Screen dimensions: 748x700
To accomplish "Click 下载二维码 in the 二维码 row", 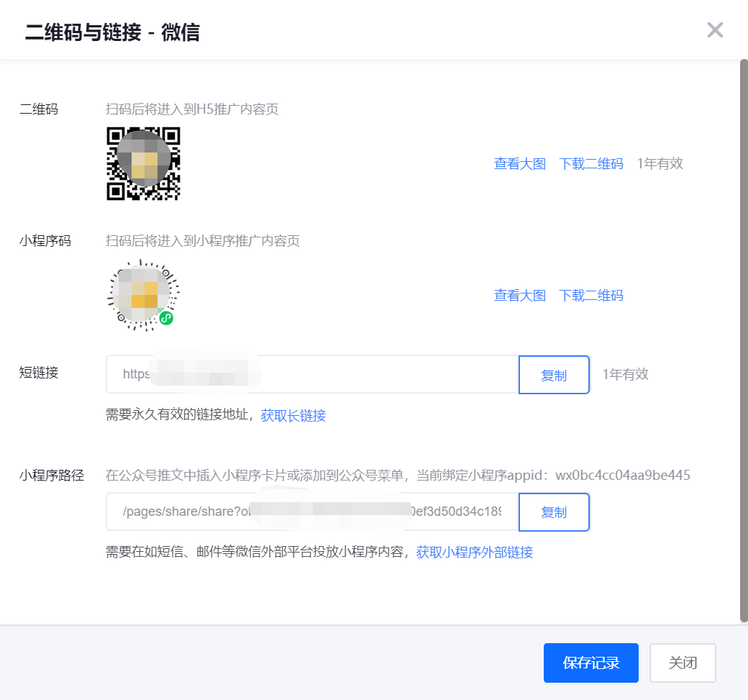I will (x=591, y=163).
